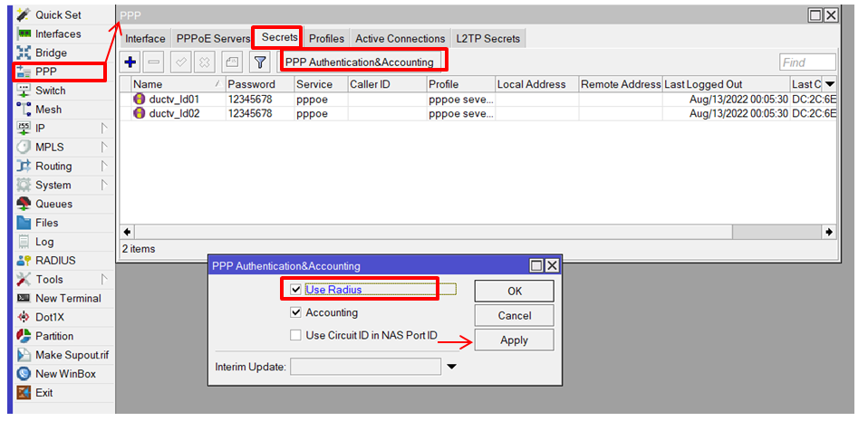Open the Files sidebar item
868x421 pixels.
pyautogui.click(x=46, y=223)
